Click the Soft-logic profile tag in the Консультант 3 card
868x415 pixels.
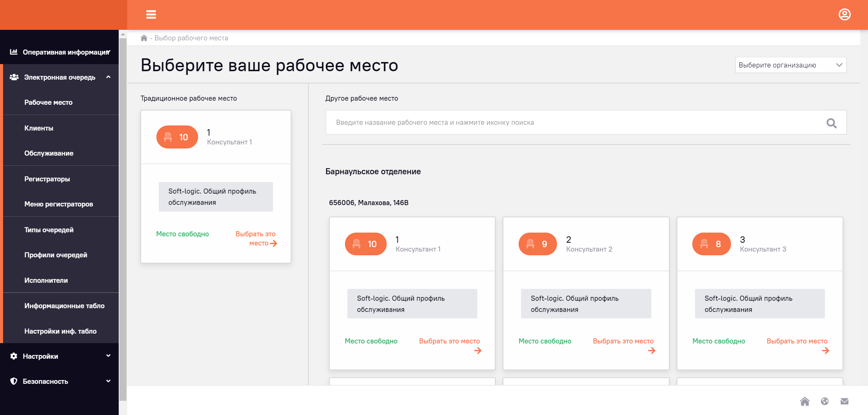coord(759,304)
